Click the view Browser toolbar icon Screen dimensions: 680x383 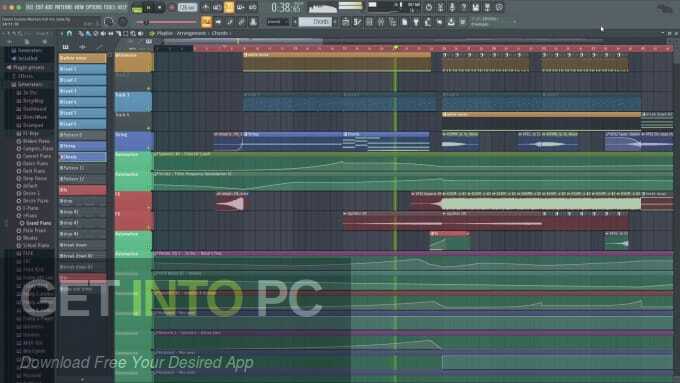[392, 22]
